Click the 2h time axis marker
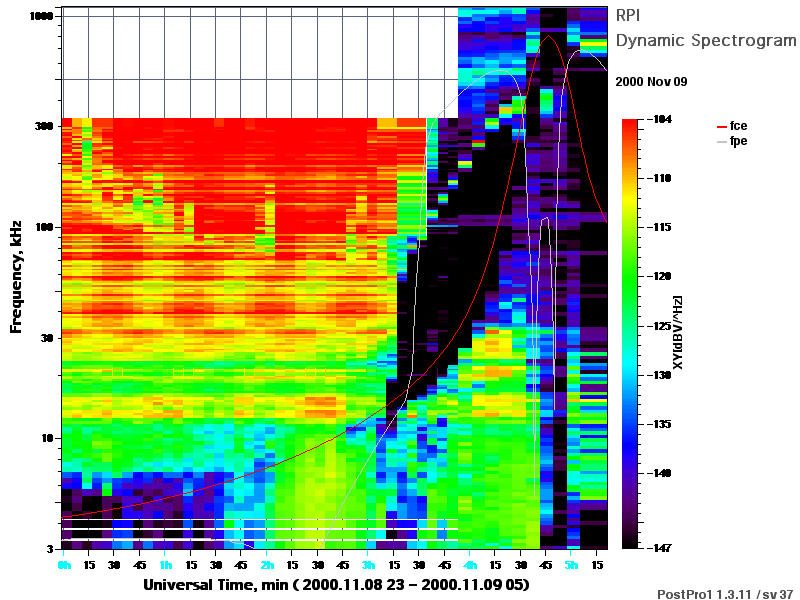Viewport: 800px width, 600px height. (267, 565)
